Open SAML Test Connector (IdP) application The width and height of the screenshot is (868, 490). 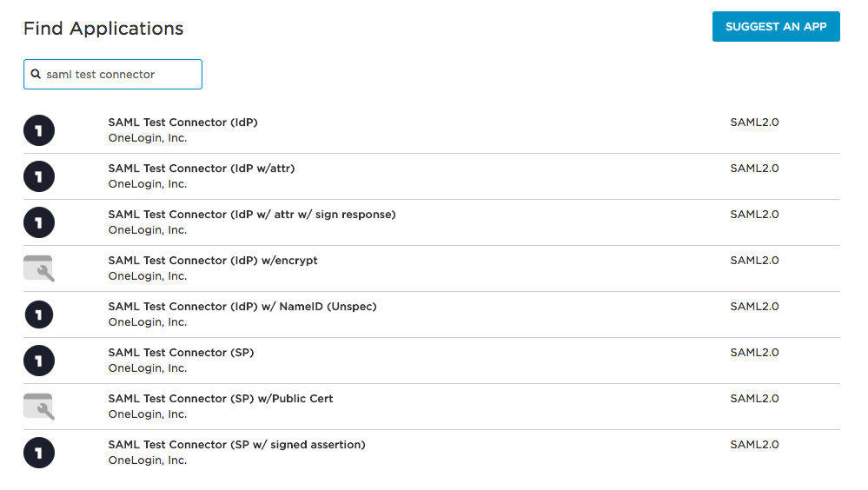tap(182, 122)
